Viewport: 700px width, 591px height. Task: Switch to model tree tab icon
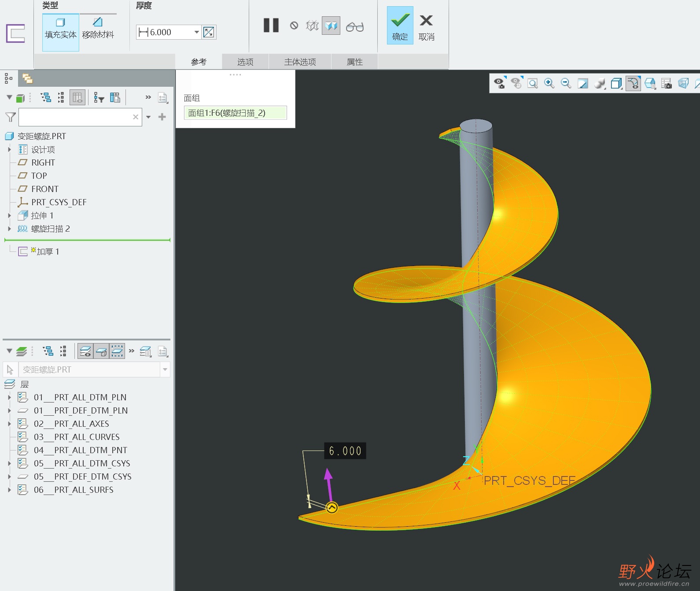(x=8, y=78)
